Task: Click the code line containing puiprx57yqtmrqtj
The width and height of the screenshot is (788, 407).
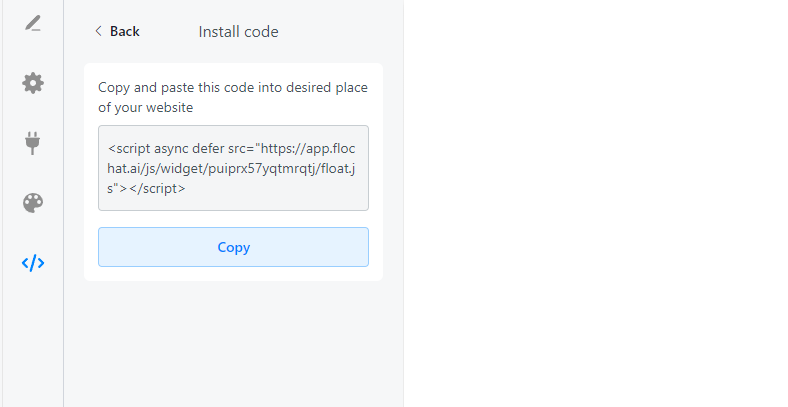Action: click(x=231, y=168)
